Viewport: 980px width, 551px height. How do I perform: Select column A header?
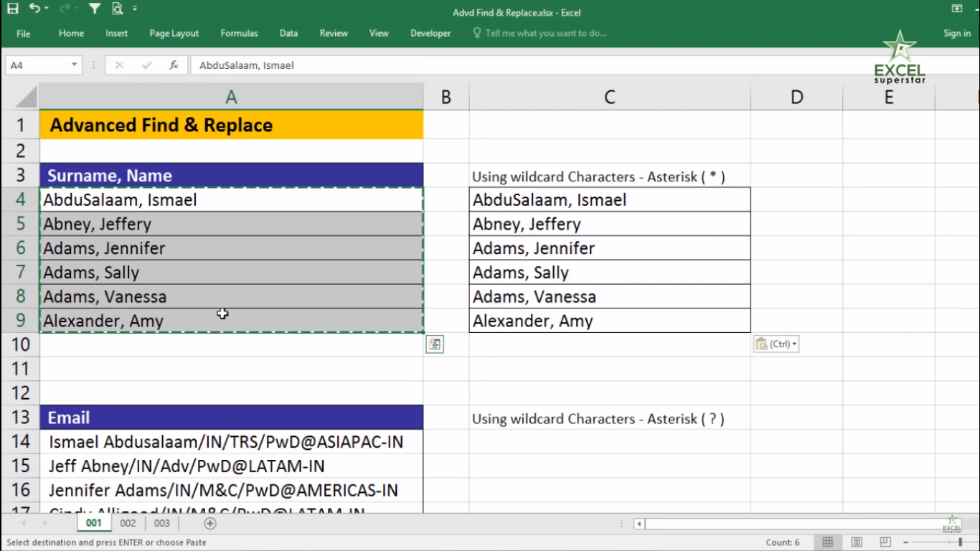pyautogui.click(x=231, y=97)
